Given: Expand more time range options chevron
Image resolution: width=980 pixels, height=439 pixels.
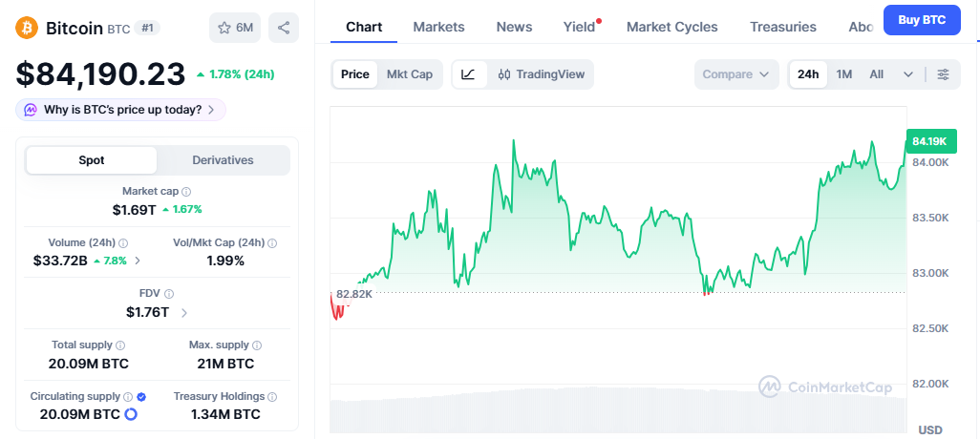Looking at the screenshot, I should point(908,74).
